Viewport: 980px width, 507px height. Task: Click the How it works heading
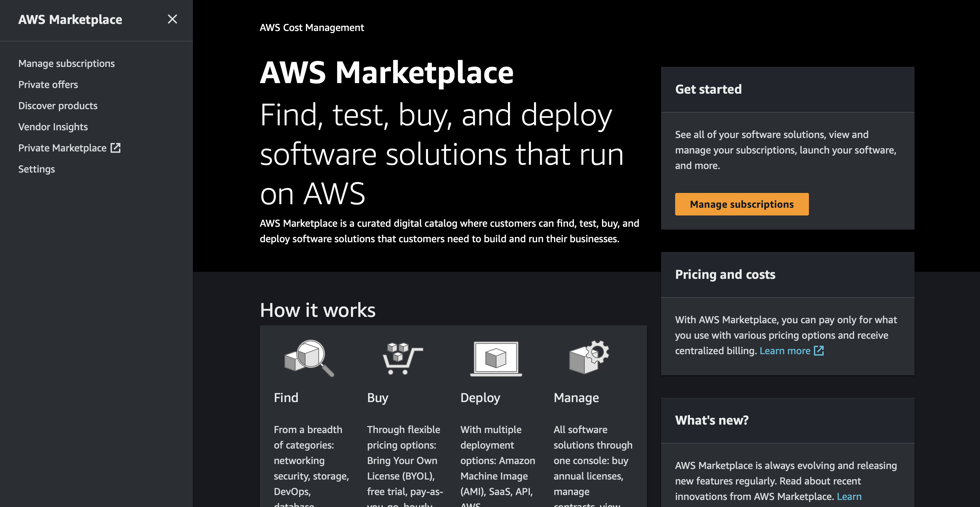tap(318, 310)
